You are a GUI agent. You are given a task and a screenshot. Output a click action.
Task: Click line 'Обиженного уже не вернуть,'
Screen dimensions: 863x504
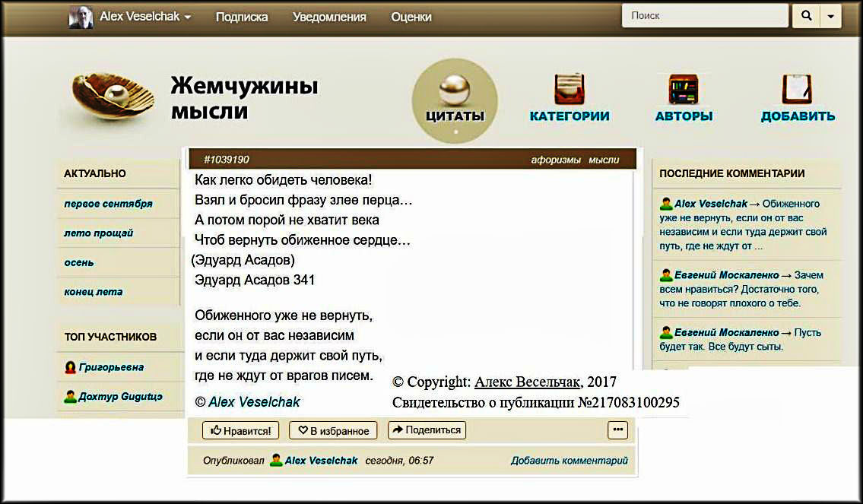pyautogui.click(x=284, y=315)
